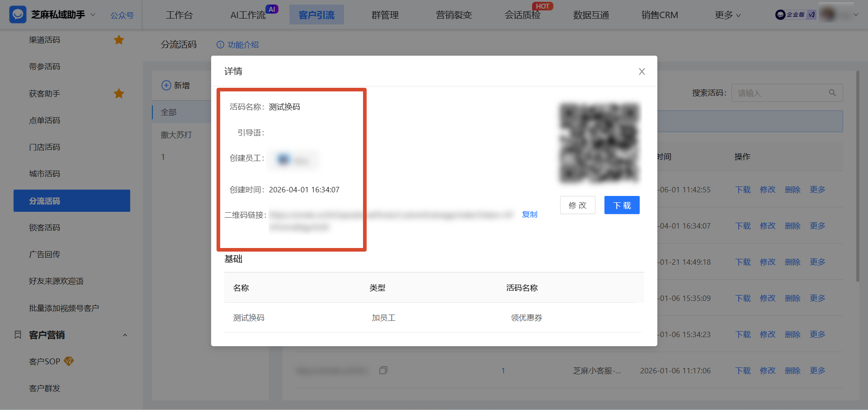
Task: Click the blue 下载 button in dialog
Action: [x=622, y=205]
